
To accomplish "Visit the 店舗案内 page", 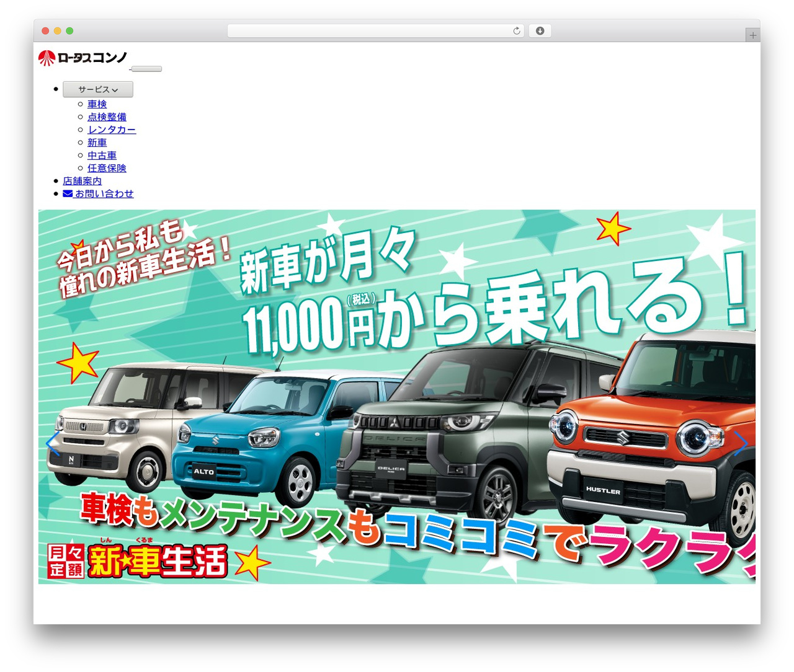I will (x=82, y=181).
